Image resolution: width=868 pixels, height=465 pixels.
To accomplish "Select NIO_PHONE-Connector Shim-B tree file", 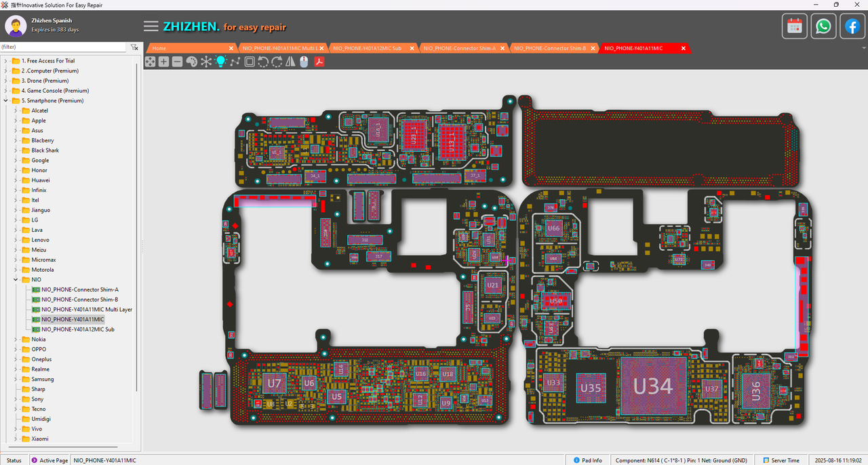I will (79, 300).
